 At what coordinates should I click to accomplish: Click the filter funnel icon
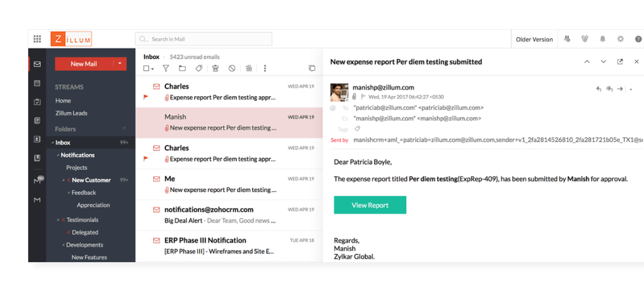tap(166, 69)
